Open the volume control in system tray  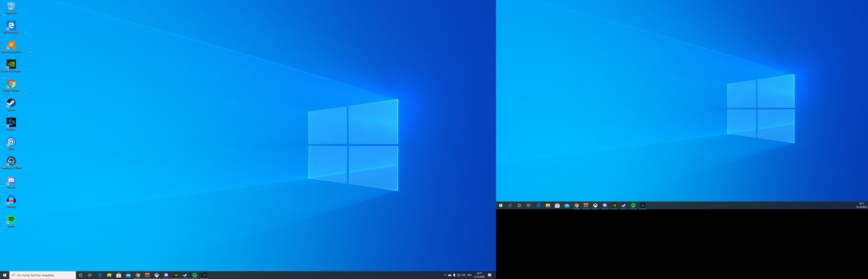tap(464, 275)
